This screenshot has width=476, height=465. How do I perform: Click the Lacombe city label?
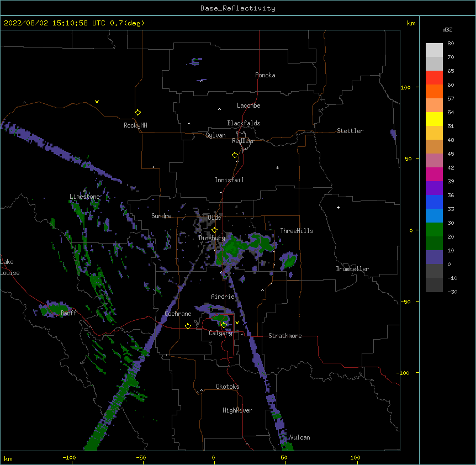[x=248, y=105]
